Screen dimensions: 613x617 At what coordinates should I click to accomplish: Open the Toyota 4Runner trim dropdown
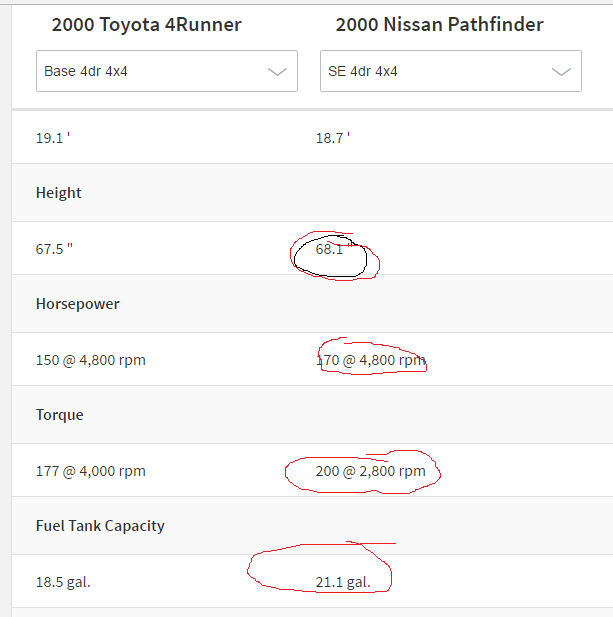pos(167,71)
